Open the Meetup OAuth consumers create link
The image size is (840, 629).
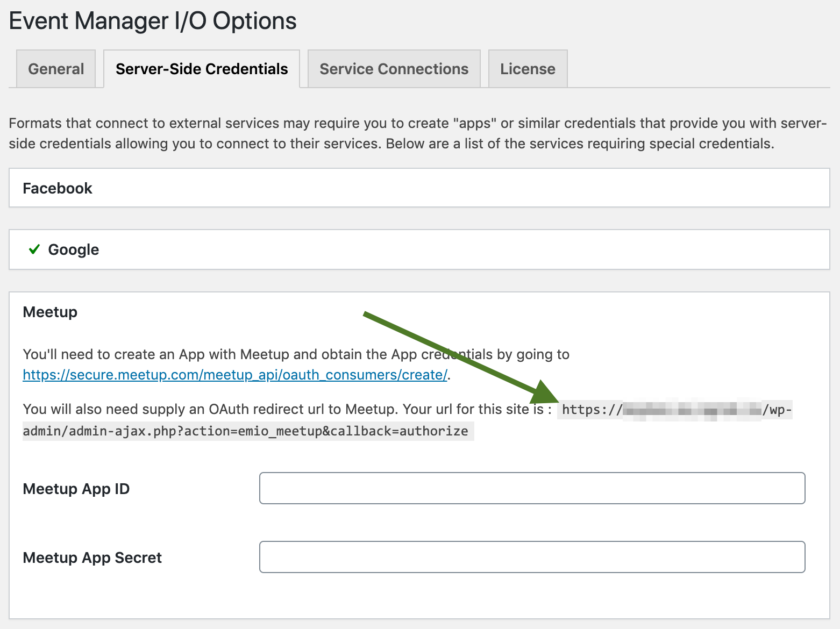coord(234,375)
